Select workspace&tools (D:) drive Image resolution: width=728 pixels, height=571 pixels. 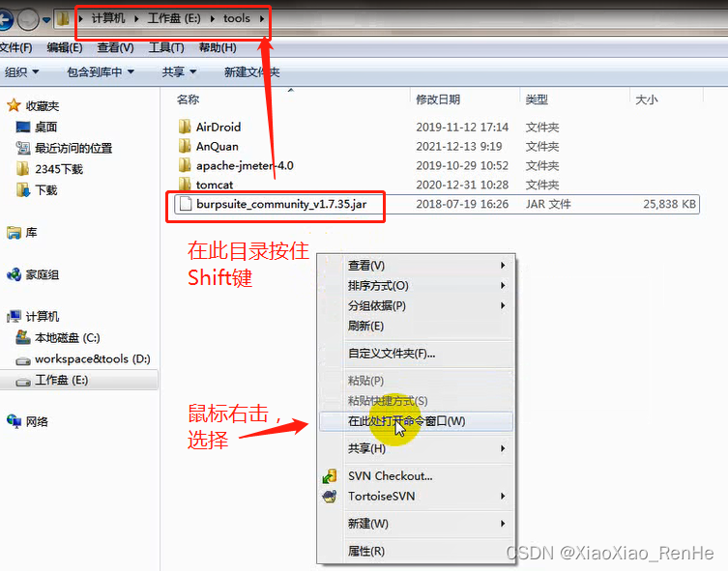click(93, 359)
